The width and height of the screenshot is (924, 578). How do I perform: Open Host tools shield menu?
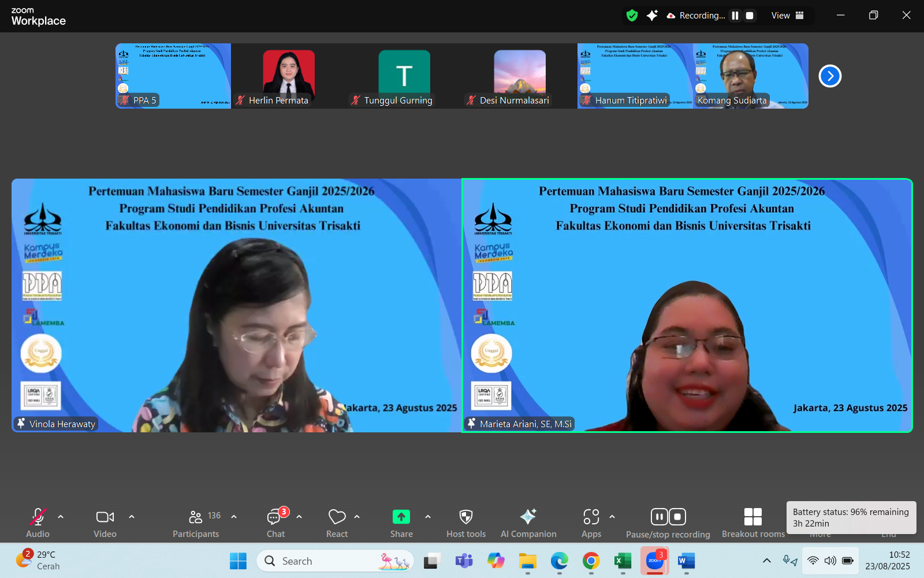(x=466, y=523)
